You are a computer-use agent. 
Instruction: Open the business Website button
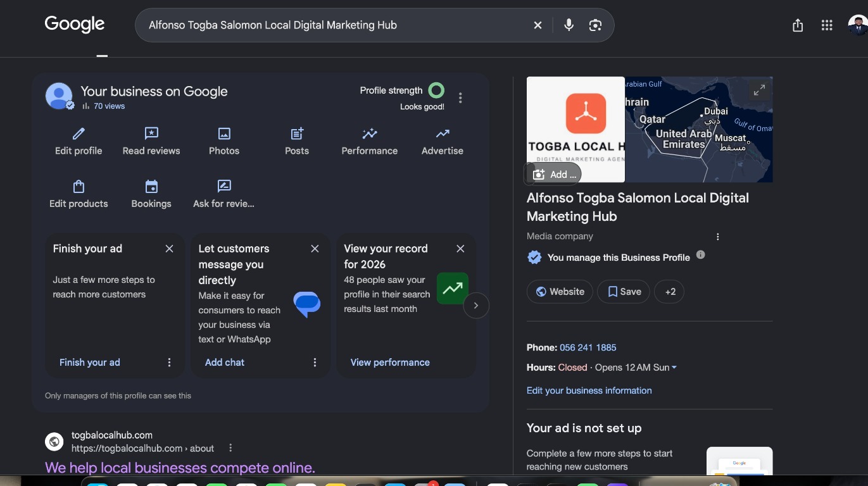560,292
